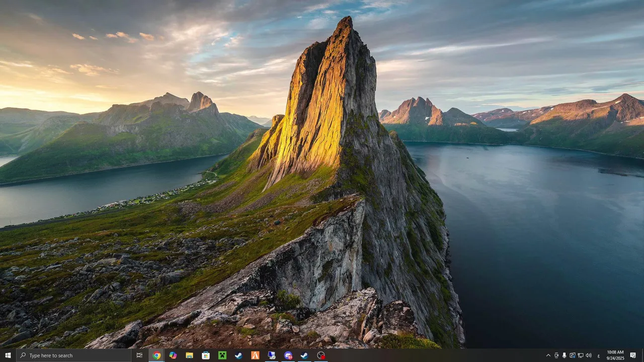Open the Steam icon beside Minecraft
The image size is (644, 362).
click(238, 355)
